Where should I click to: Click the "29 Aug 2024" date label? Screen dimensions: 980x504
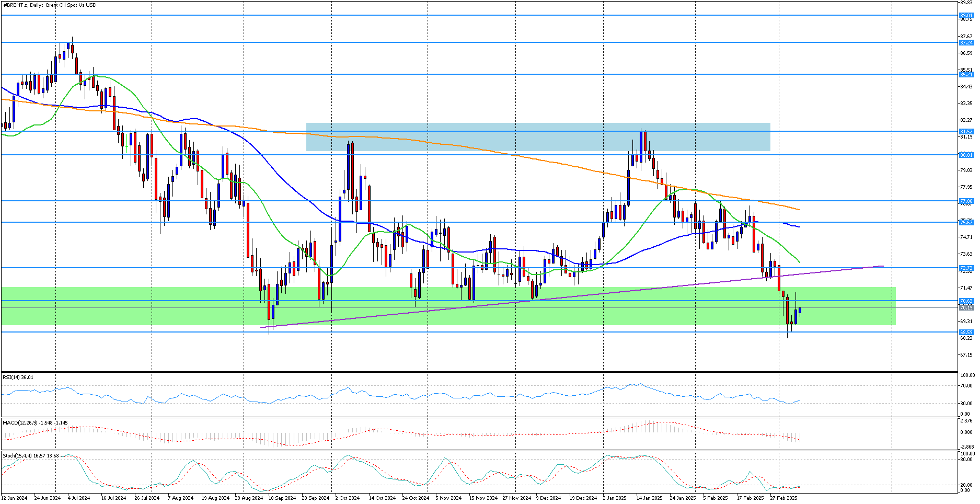[249, 498]
